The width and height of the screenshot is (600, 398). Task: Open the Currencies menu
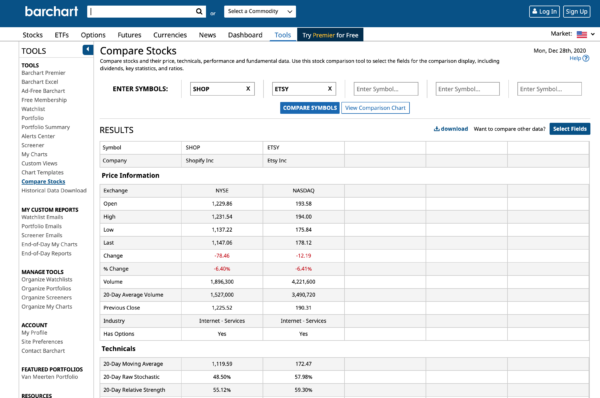[170, 35]
